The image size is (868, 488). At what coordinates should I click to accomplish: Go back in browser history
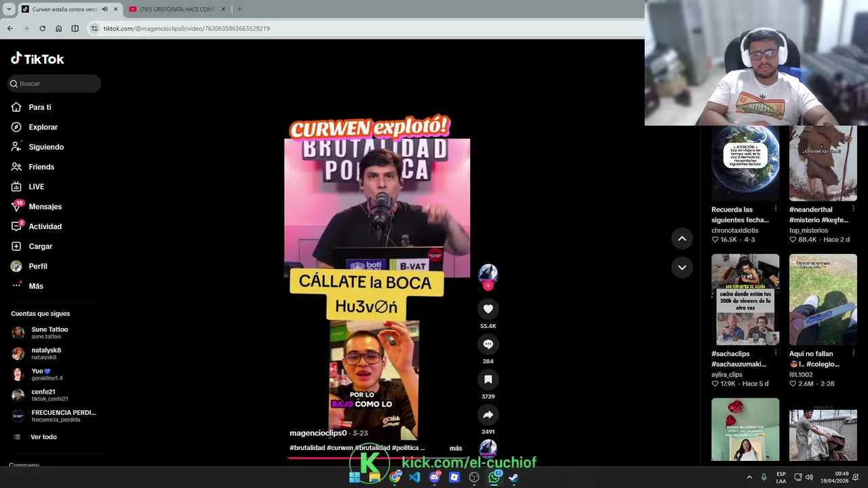click(x=9, y=28)
